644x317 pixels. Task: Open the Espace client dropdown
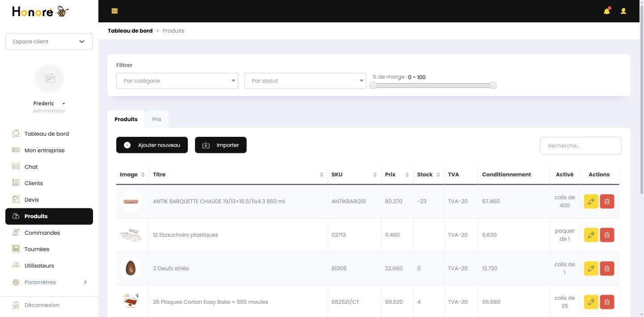(49, 42)
